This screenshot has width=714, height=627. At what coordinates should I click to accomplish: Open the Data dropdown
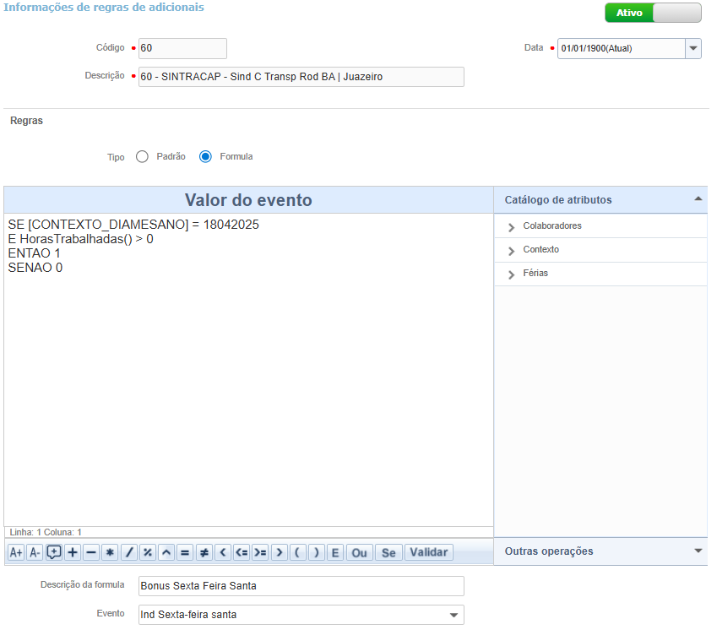693,48
